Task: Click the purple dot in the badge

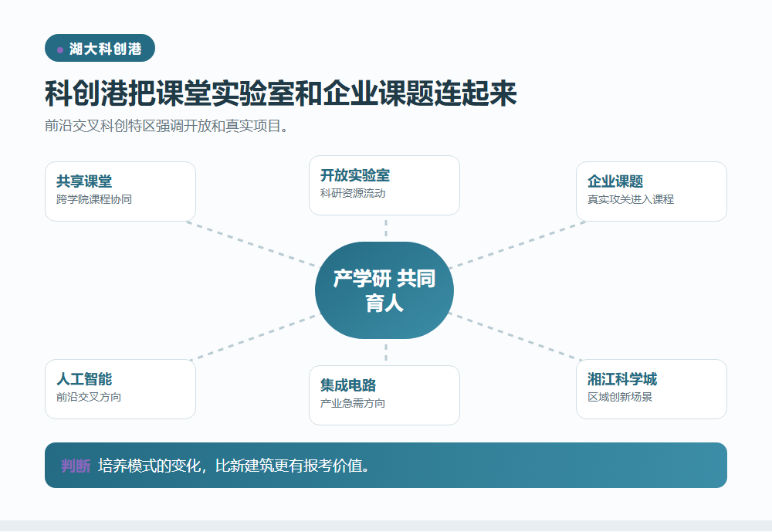Action: pos(60,49)
